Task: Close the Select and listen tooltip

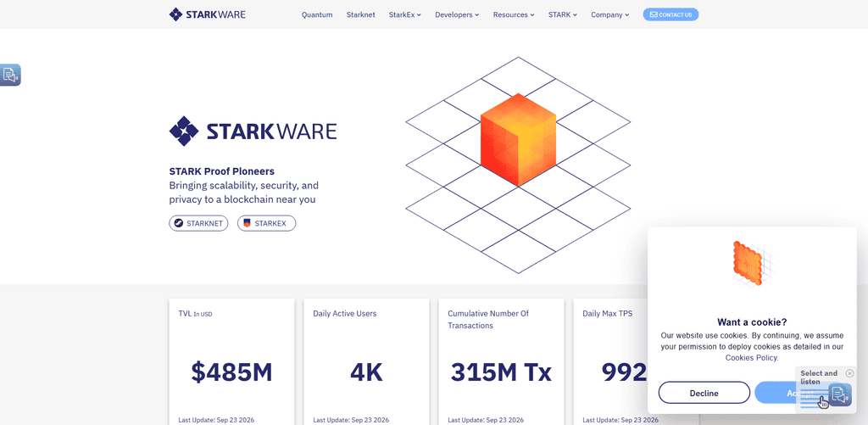Action: coord(849,373)
